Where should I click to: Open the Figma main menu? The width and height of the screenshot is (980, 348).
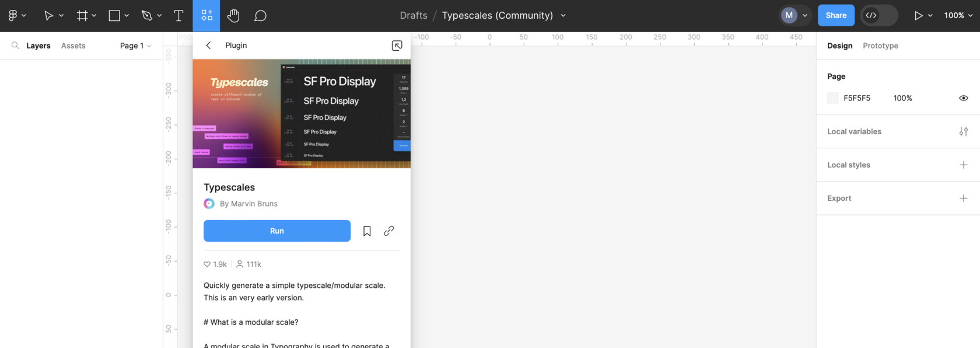pos(13,16)
